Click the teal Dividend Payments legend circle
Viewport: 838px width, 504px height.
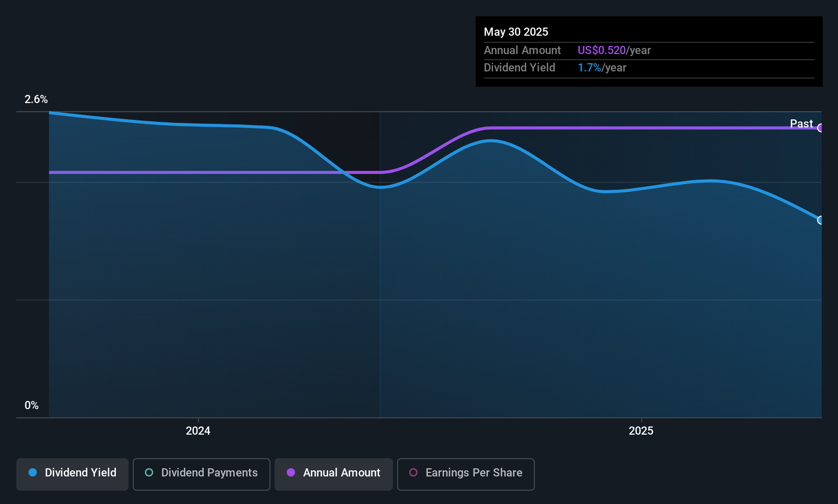pyautogui.click(x=149, y=472)
